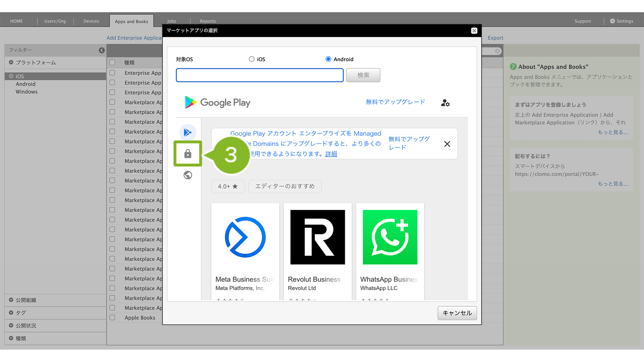
Task: Collapse the filter panel arrow icon
Action: click(102, 50)
